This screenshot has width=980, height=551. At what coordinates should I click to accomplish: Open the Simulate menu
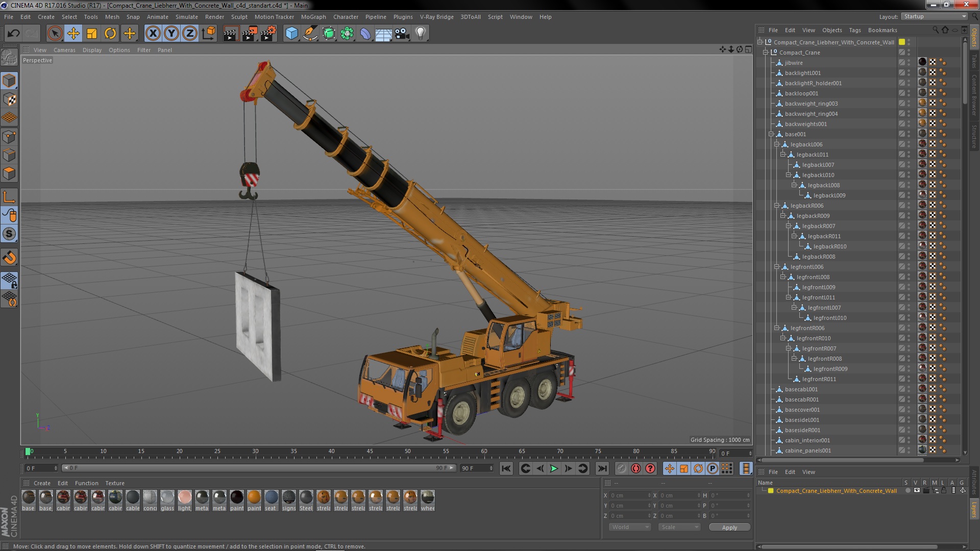pyautogui.click(x=187, y=17)
